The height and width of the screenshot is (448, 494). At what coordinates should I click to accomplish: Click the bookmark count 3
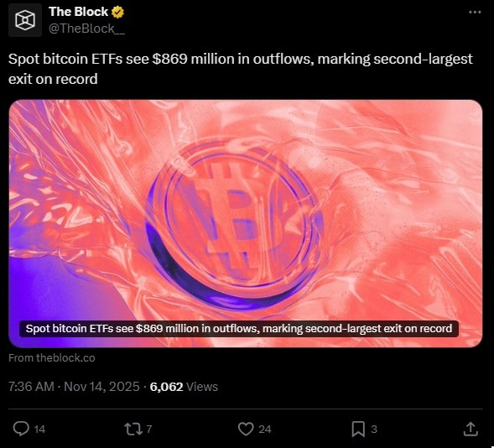pos(374,429)
